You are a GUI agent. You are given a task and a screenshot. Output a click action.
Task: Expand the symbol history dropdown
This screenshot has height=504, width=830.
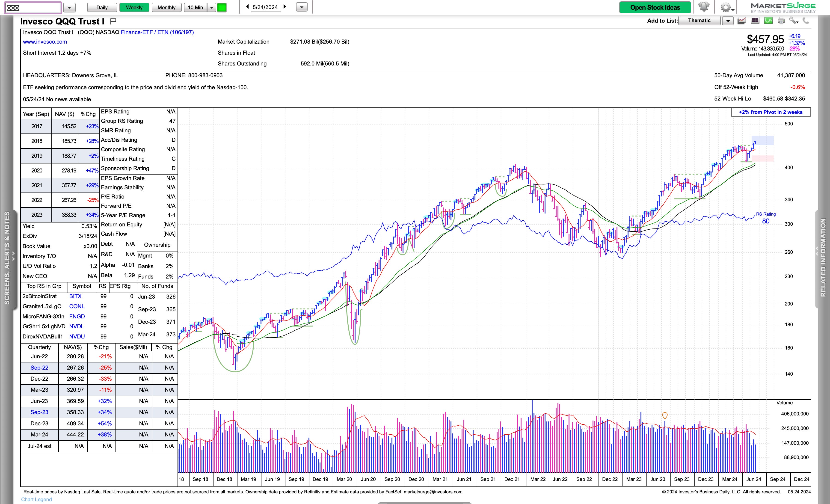coord(69,7)
